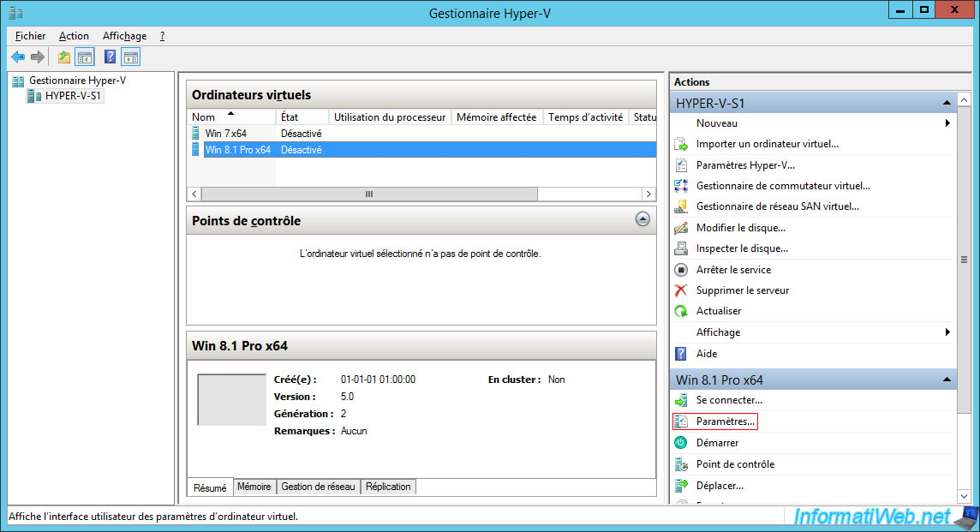
Task: Click the Se connecter icon
Action: click(681, 400)
